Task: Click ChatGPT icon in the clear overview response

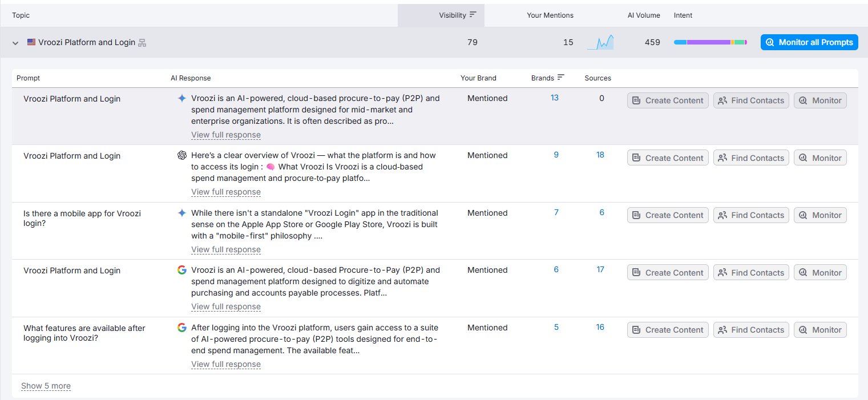Action: (182, 155)
